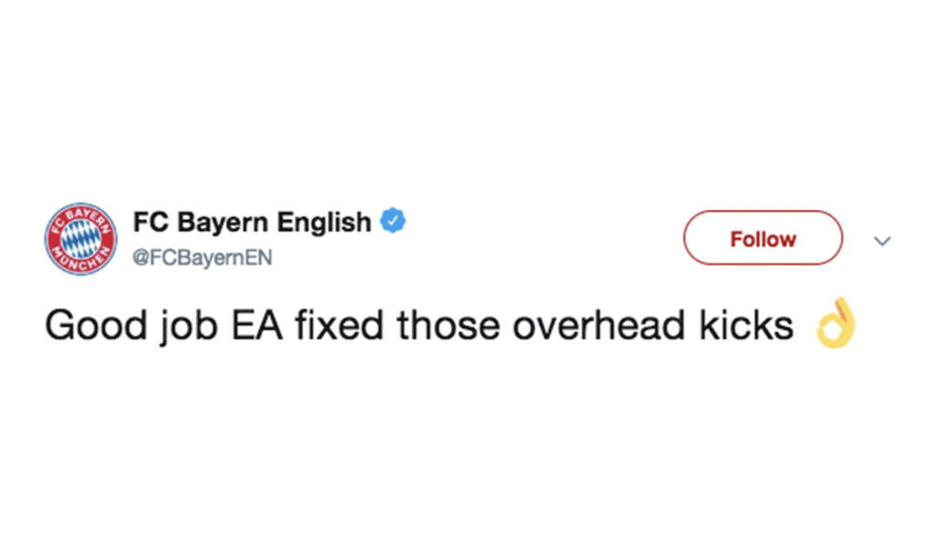The width and height of the screenshot is (939, 560).
Task: Click the word "Bayern" in the display name
Action: (223, 222)
